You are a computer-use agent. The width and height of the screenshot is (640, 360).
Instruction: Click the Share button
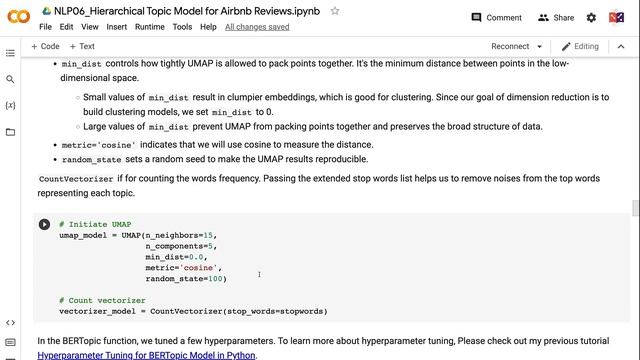[x=556, y=18]
